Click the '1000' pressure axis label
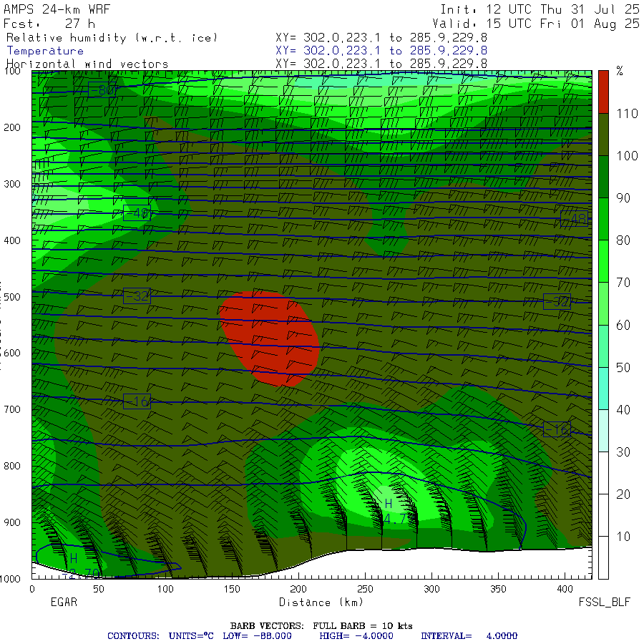Viewport: 644px width, 644px height. [x=10, y=579]
